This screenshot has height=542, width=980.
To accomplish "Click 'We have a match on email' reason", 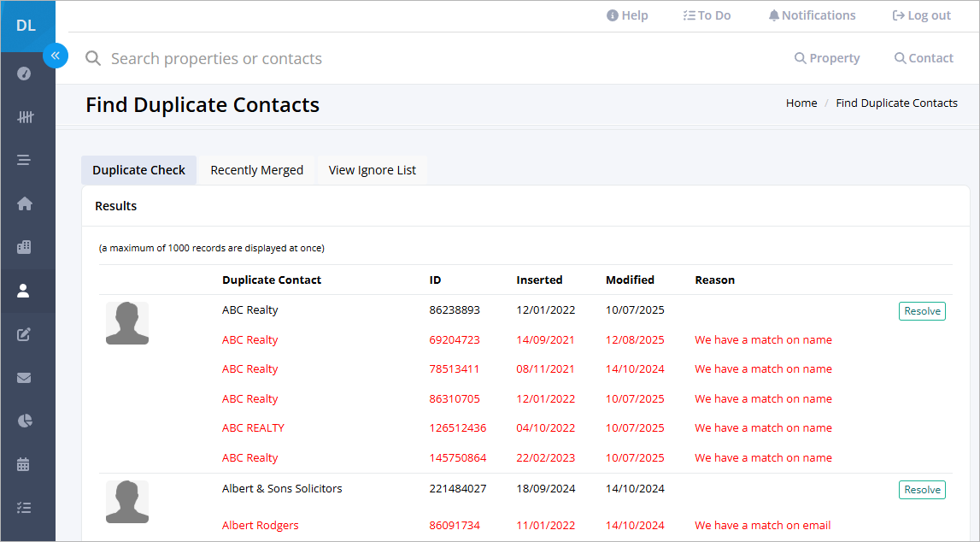I will pyautogui.click(x=762, y=526).
